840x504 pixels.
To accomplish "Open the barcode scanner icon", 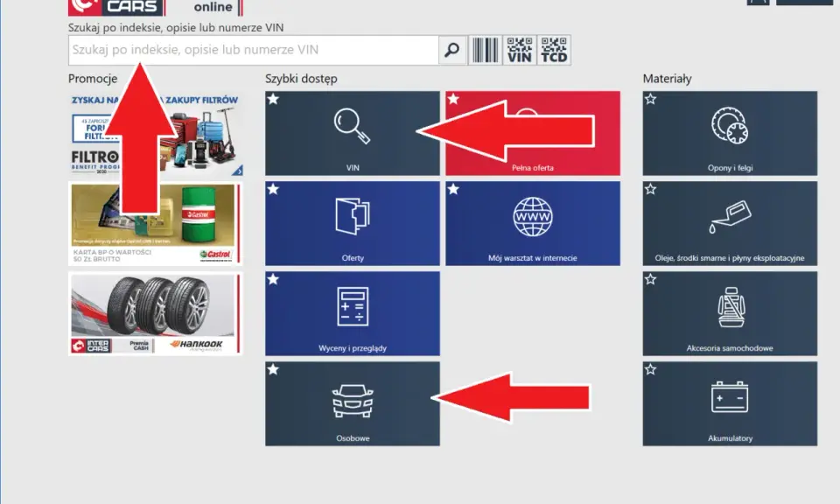I will point(485,50).
